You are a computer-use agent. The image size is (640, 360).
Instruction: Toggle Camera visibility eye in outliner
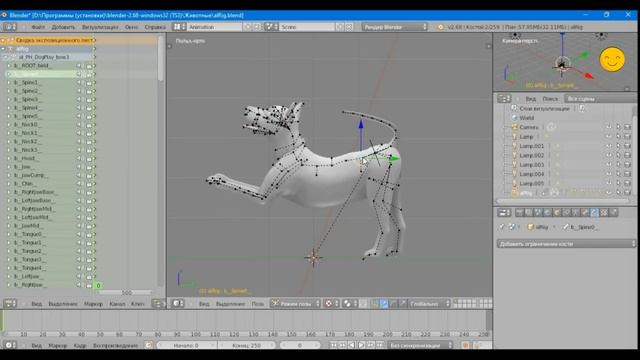[x=609, y=127]
